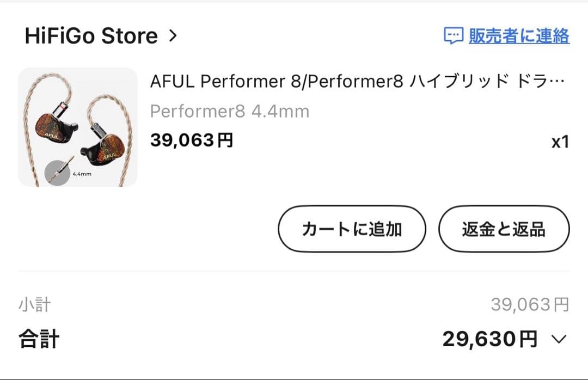Collapse the total details with the down chevron
Screen dimensions: 588x380
560,338
